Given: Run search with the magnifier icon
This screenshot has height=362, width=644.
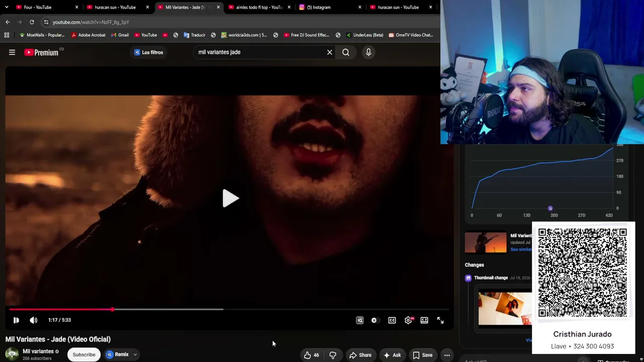Looking at the screenshot, I should click(346, 52).
